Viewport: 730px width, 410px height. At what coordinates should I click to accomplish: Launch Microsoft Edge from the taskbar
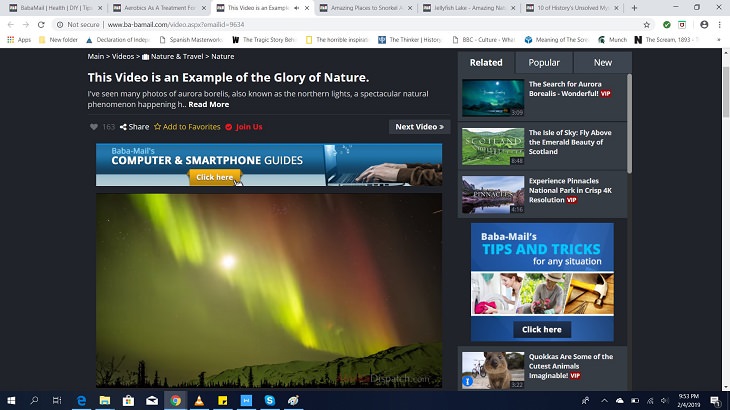click(x=81, y=400)
